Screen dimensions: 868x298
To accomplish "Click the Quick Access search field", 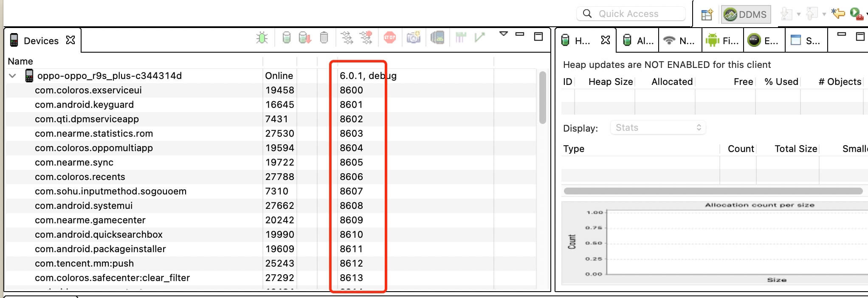I will (631, 14).
